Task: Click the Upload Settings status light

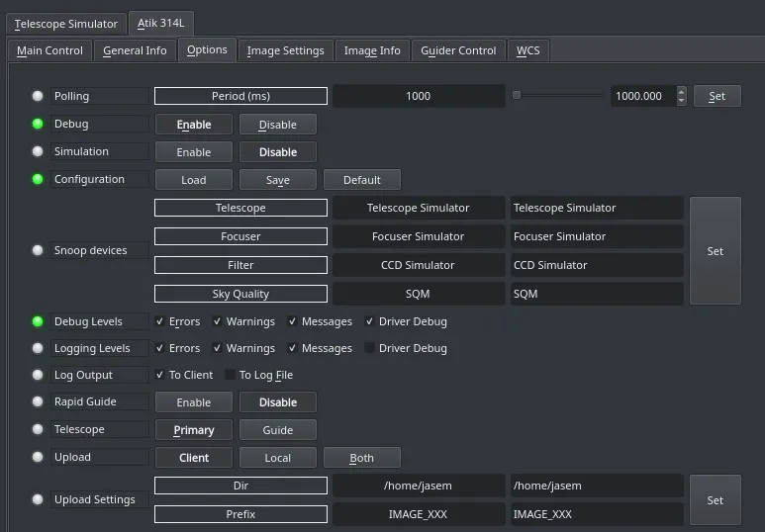Action: [x=38, y=499]
